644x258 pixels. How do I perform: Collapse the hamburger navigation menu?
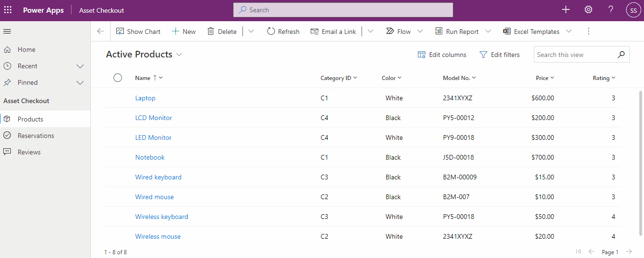pyautogui.click(x=7, y=32)
